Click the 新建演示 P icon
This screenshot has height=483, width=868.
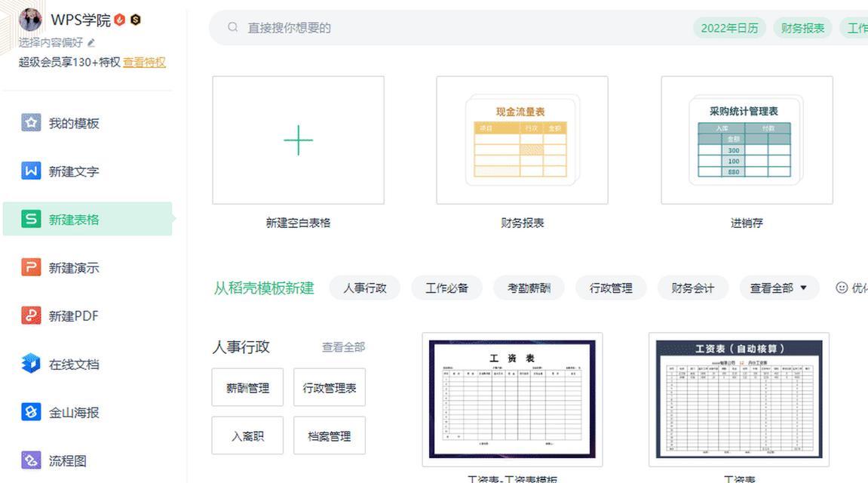pyautogui.click(x=31, y=267)
